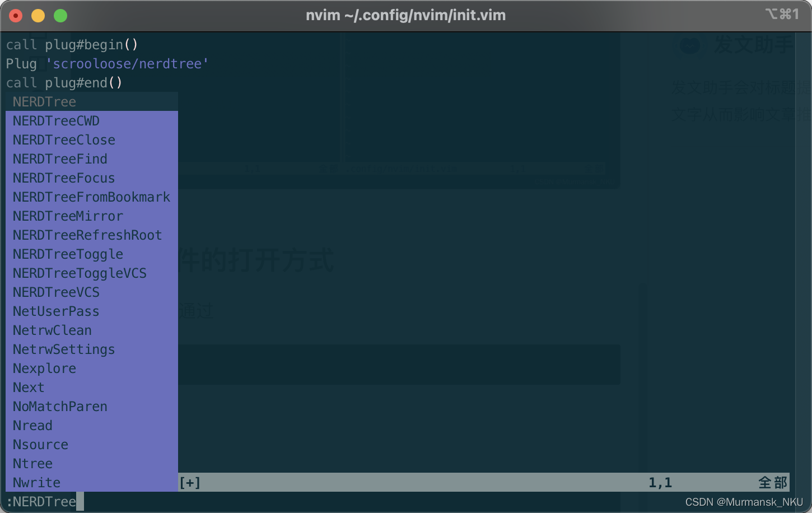The width and height of the screenshot is (812, 513).
Task: Pick NERDTreeMirror from list
Action: click(92, 216)
